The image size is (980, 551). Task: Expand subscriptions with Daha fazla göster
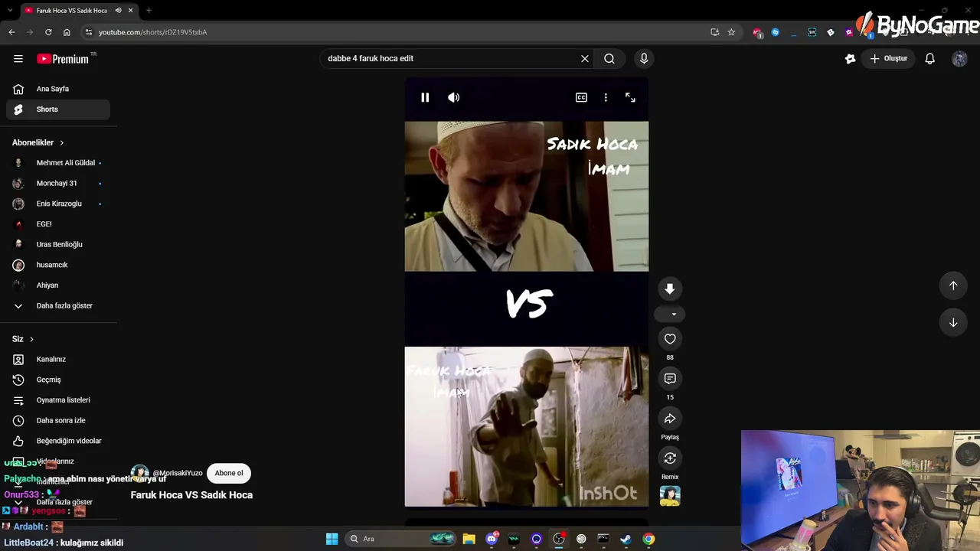click(x=58, y=306)
